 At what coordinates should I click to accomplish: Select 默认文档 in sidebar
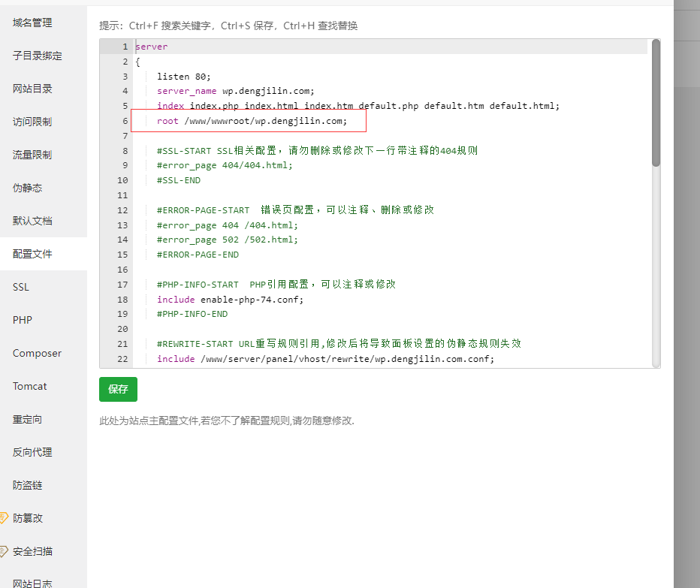(32, 221)
